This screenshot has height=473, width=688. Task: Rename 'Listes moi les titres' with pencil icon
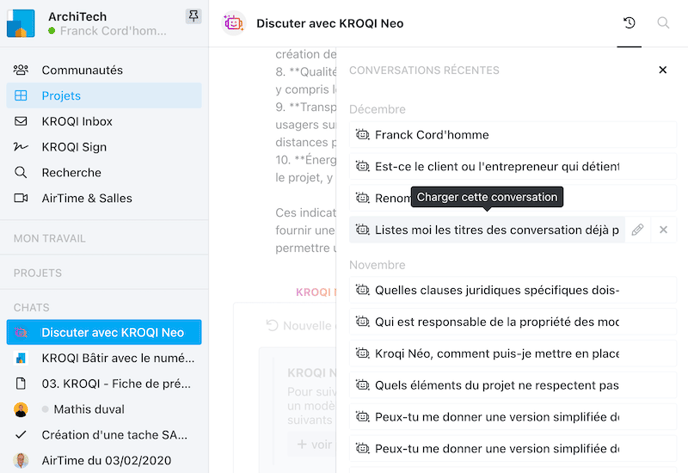click(638, 229)
